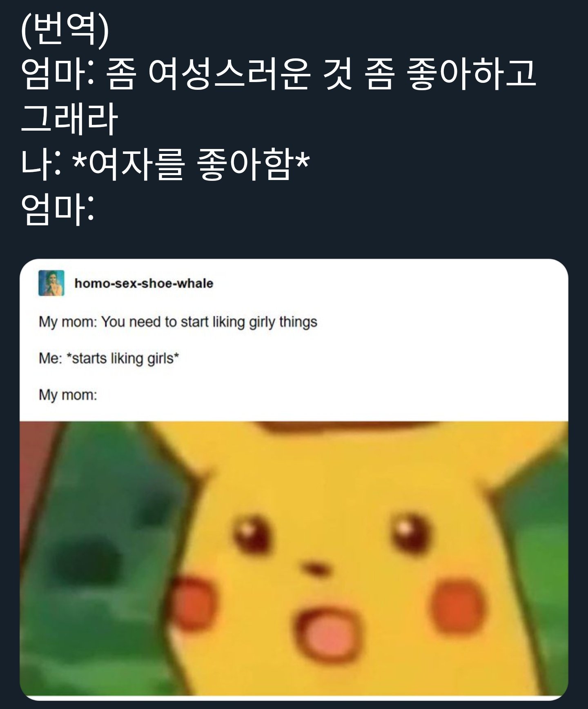Open the homo-sex-shoe-whale username link
This screenshot has height=709, width=588.
point(144,283)
